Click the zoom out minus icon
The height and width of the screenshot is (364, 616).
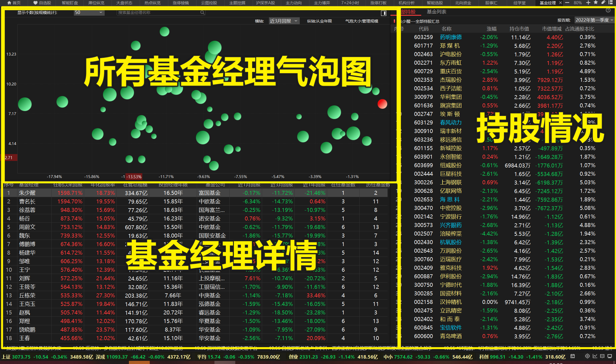pyautogui.click(x=567, y=3)
